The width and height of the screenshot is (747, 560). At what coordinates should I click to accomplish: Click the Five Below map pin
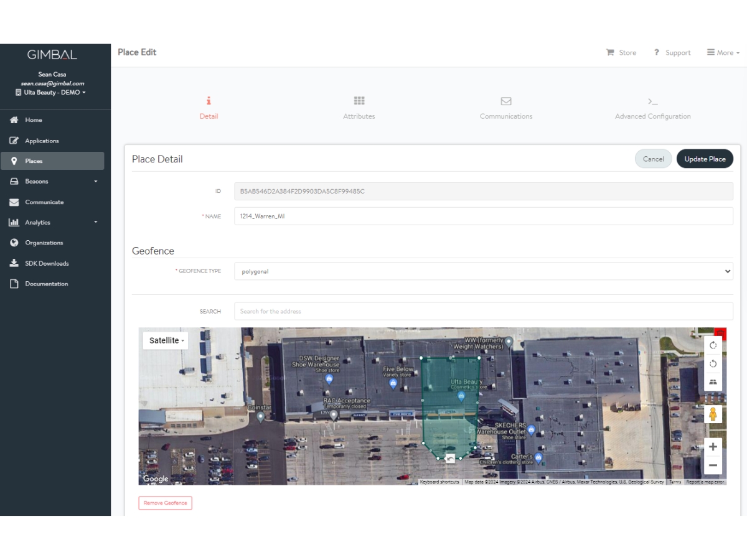click(393, 383)
